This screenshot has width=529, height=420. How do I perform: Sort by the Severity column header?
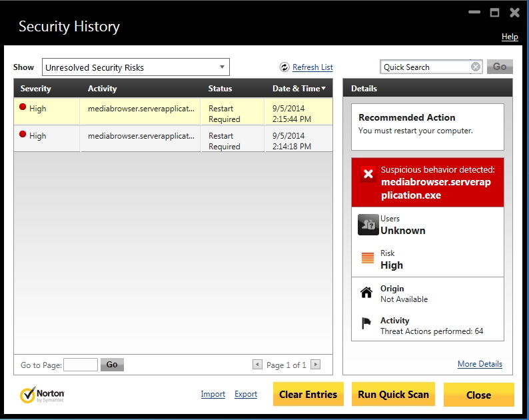point(36,89)
